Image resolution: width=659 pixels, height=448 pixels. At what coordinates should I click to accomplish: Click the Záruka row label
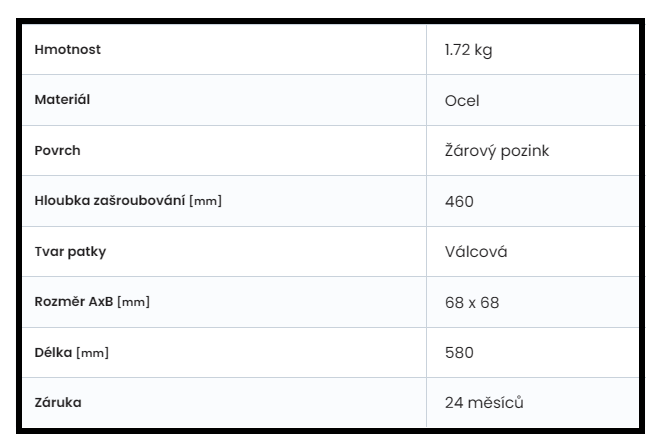click(x=58, y=402)
